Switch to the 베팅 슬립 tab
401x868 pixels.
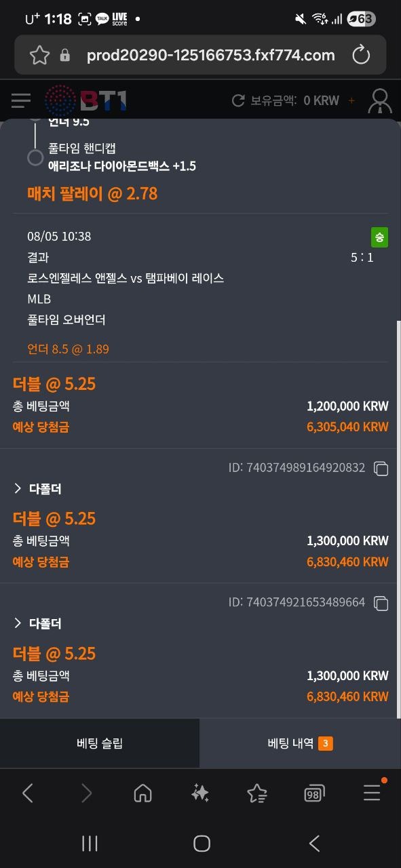[99, 743]
